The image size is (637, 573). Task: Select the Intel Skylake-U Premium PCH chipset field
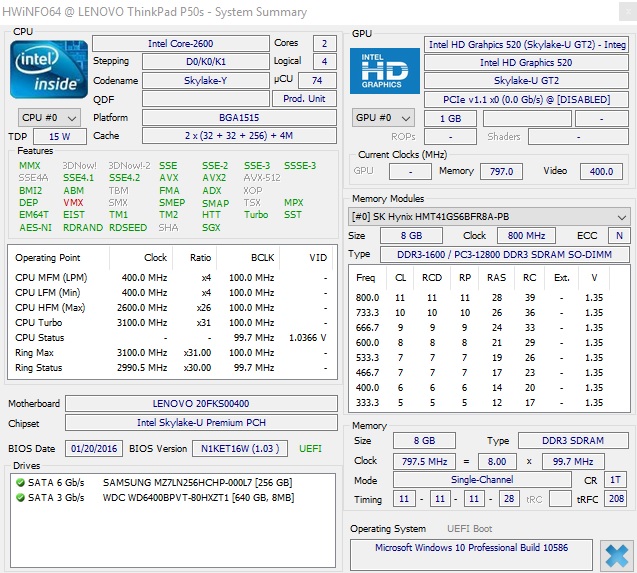pos(200,423)
